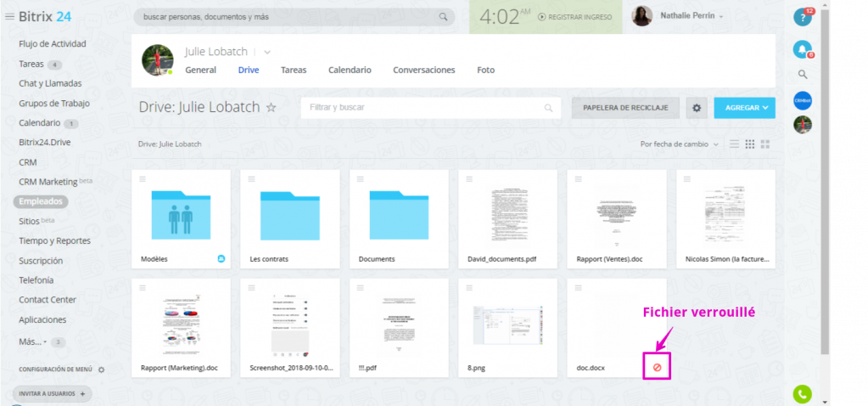Open the Conversaciones profile tab
This screenshot has width=868, height=406.
(424, 70)
